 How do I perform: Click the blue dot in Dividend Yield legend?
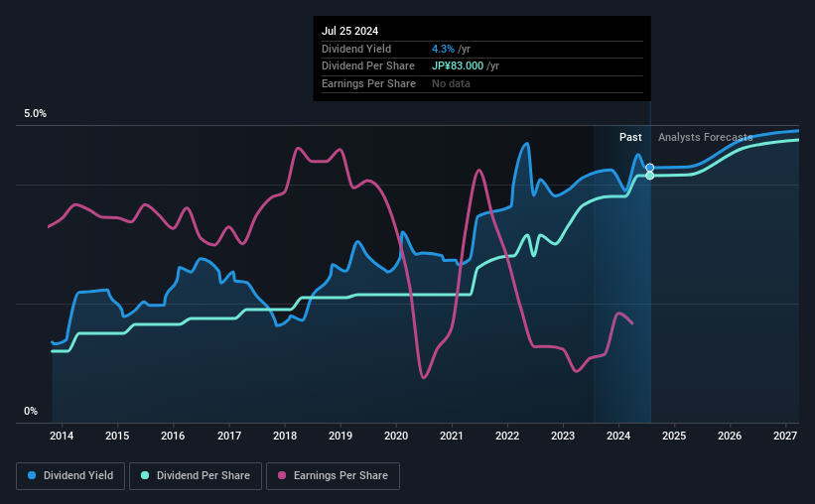pos(32,475)
